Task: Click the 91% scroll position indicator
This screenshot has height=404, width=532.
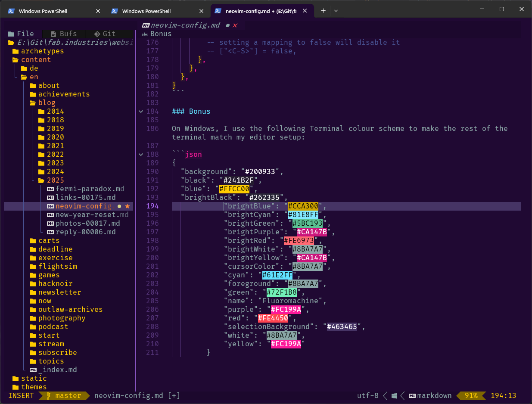Action: pos(471,395)
